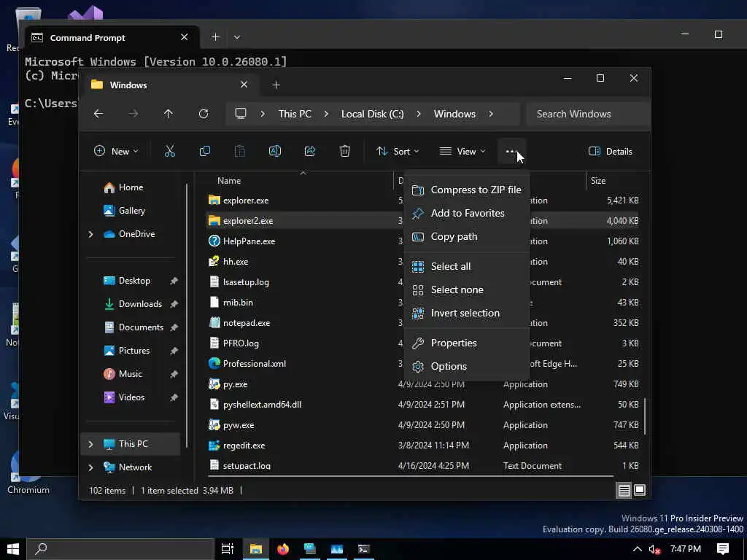Viewport: 747px width, 560px height.
Task: Click the PC monitor icon in address bar
Action: 241,114
